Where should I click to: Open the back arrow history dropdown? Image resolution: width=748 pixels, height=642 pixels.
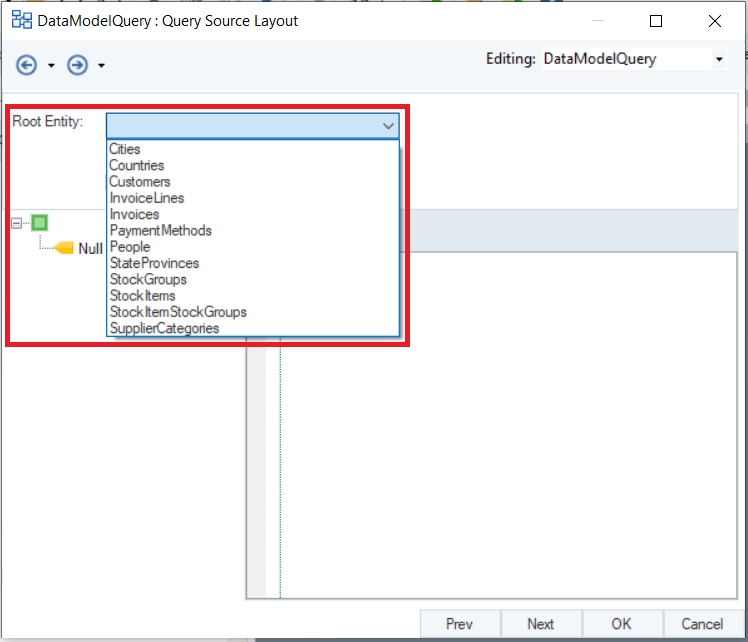(x=51, y=65)
